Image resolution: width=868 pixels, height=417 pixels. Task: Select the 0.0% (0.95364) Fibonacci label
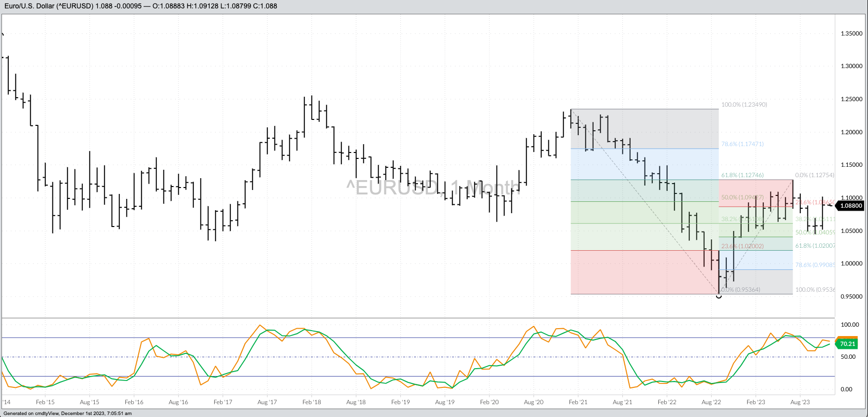coord(740,290)
